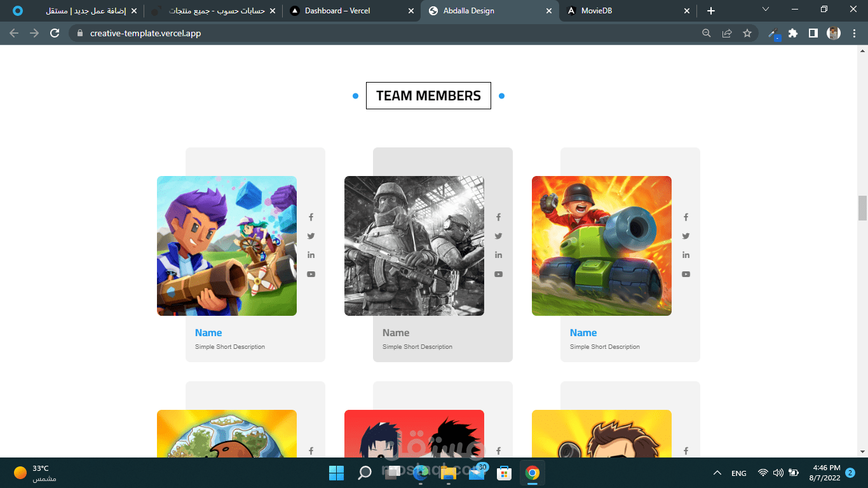
Task: Go back using the browser back arrow
Action: [x=14, y=33]
